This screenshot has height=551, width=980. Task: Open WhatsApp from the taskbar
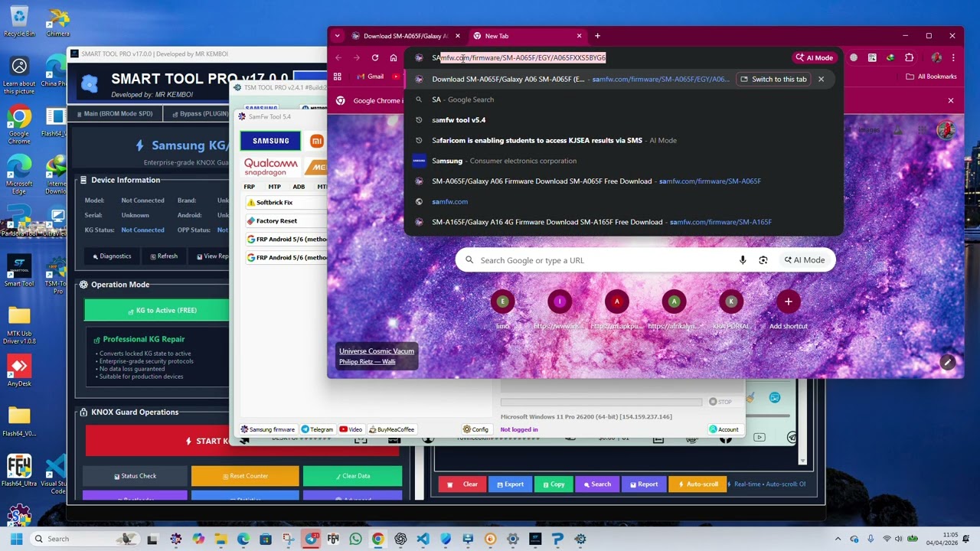(x=355, y=539)
